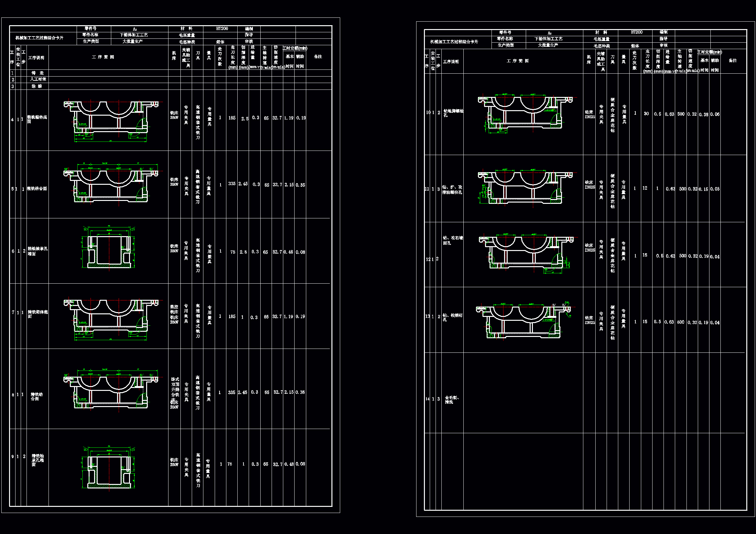Viewport: 756px width, 534px height.
Task: Select the process 9 精铣轴承孔端面 drawing
Action: point(109,469)
